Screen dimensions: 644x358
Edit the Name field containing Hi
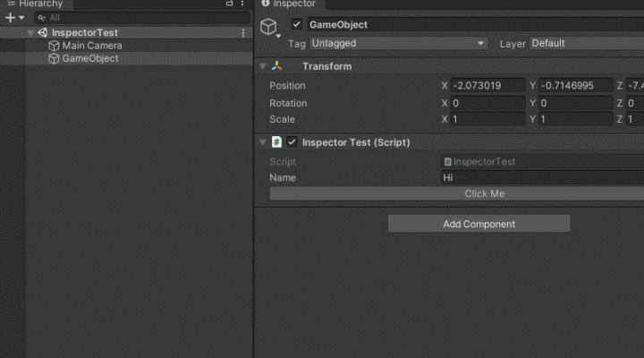[543, 177]
